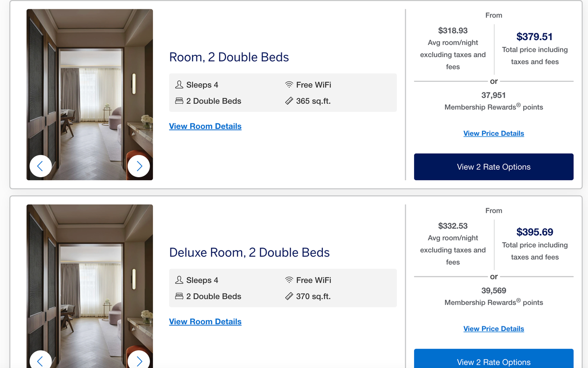Click View 2 Rate Options for the Deluxe Room
This screenshot has height=368, width=588.
[493, 362]
